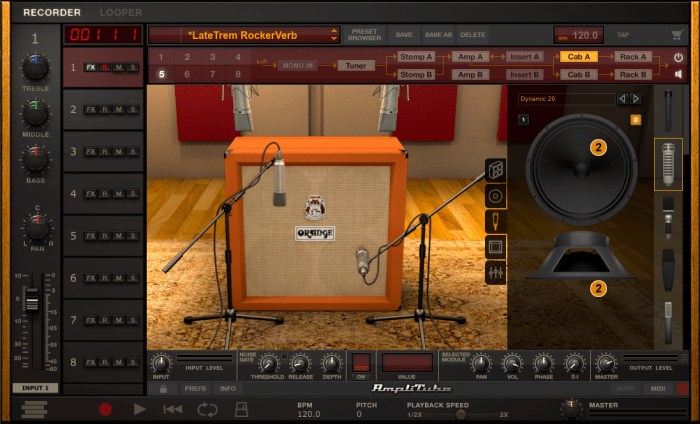The width and height of the screenshot is (700, 424).
Task: Click the SAVE button
Action: pos(404,35)
